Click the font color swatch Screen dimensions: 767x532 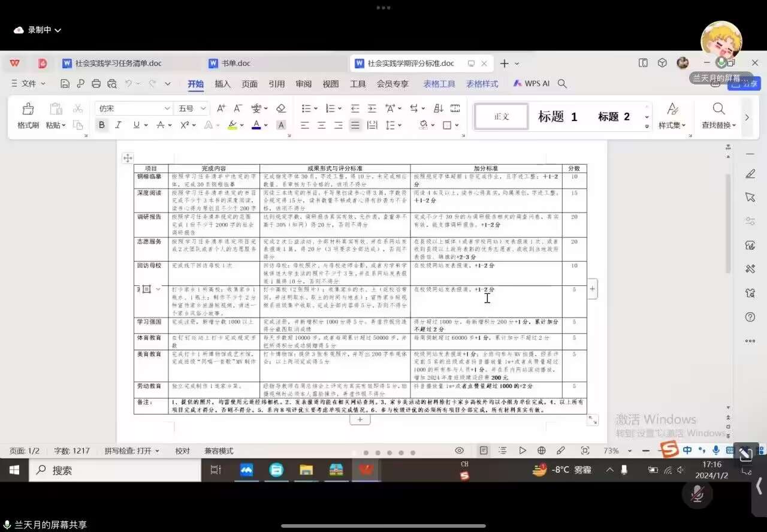click(x=256, y=125)
